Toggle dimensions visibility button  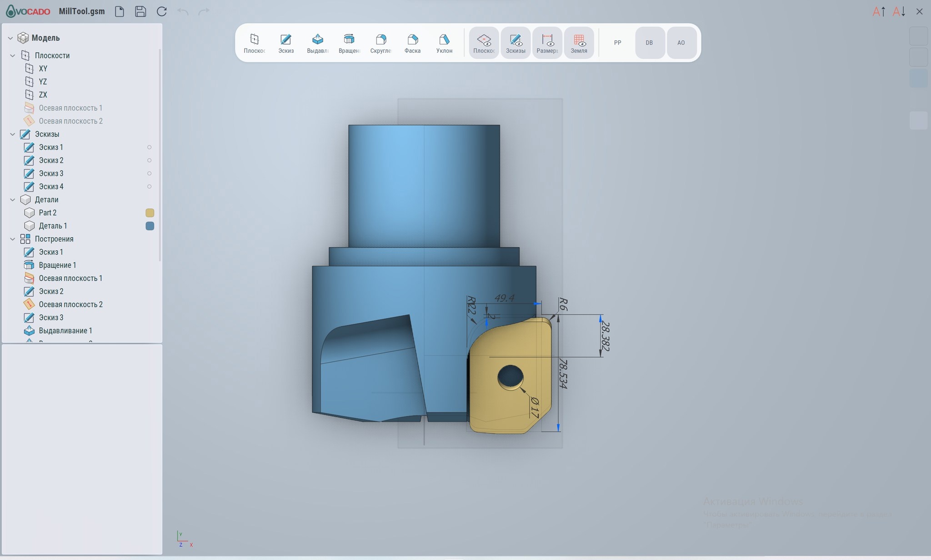tap(547, 43)
